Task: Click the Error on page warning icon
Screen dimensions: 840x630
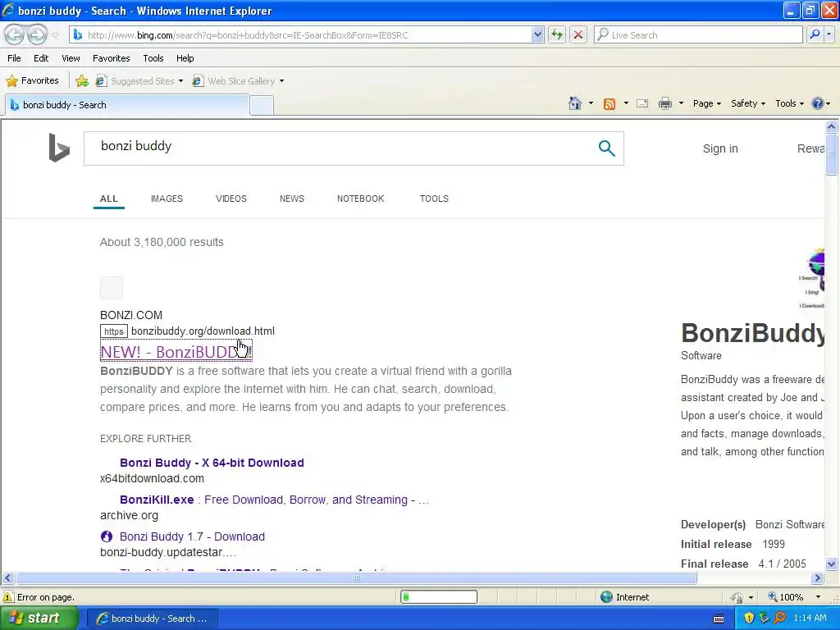Action: pyautogui.click(x=8, y=597)
